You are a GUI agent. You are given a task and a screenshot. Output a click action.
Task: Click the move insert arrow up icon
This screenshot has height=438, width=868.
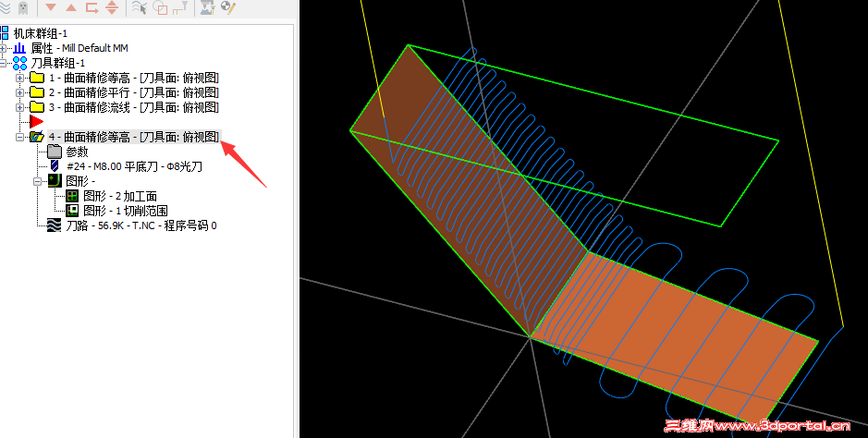click(x=71, y=7)
